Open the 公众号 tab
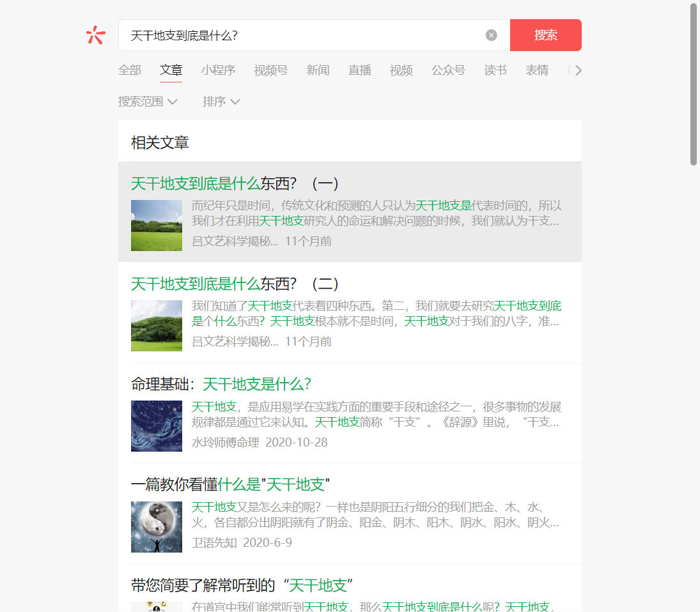 (x=448, y=70)
